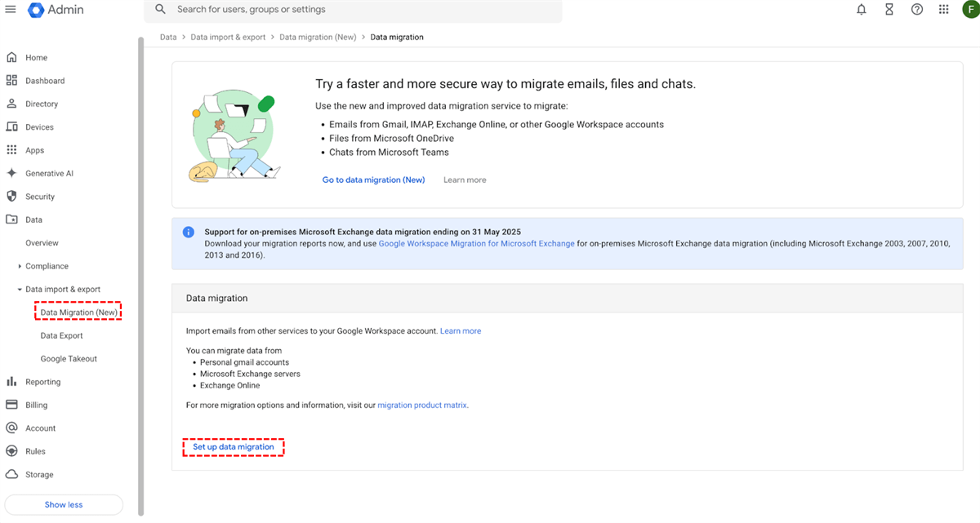The height and width of the screenshot is (523, 980).
Task: Open the Billing section
Action: pos(36,405)
